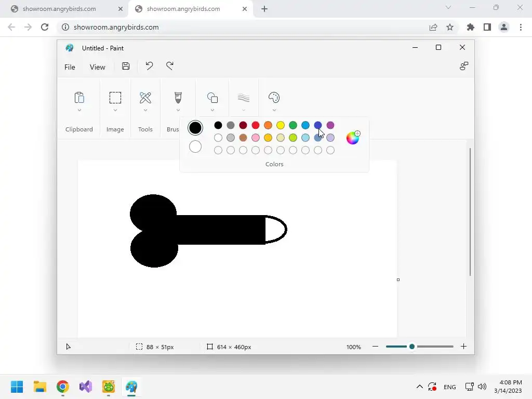Screen dimensions: 532x399
Task: Zoom out with the minus button
Action: [x=375, y=347]
